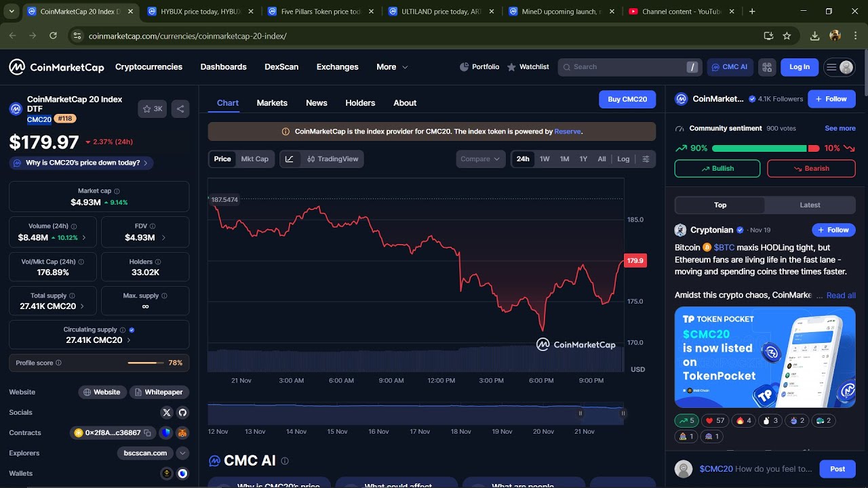Click the Search input field
The image size is (868, 488).
click(x=629, y=67)
